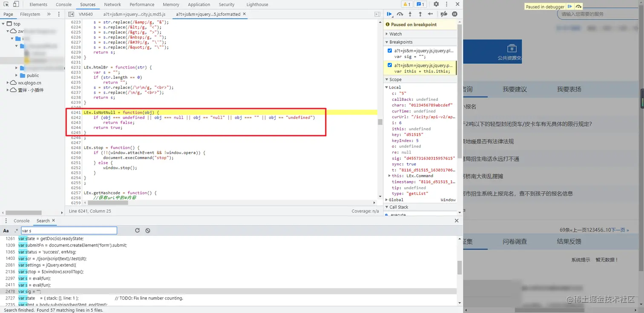Uncheck the var ithis breakpoint checkbox

(x=390, y=65)
